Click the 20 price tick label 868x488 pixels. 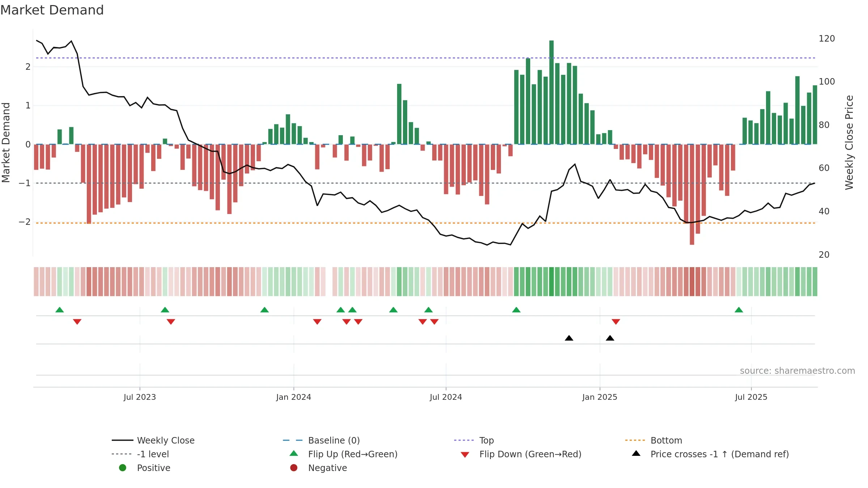pyautogui.click(x=824, y=254)
